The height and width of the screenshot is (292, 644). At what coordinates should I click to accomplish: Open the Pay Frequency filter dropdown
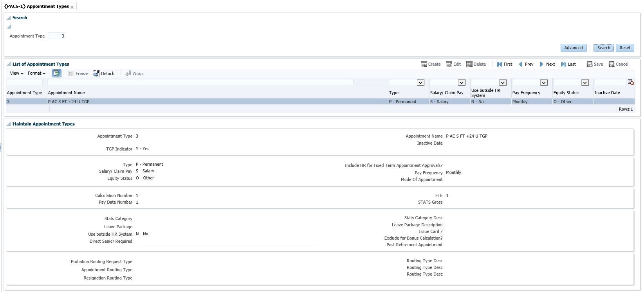coord(544,82)
